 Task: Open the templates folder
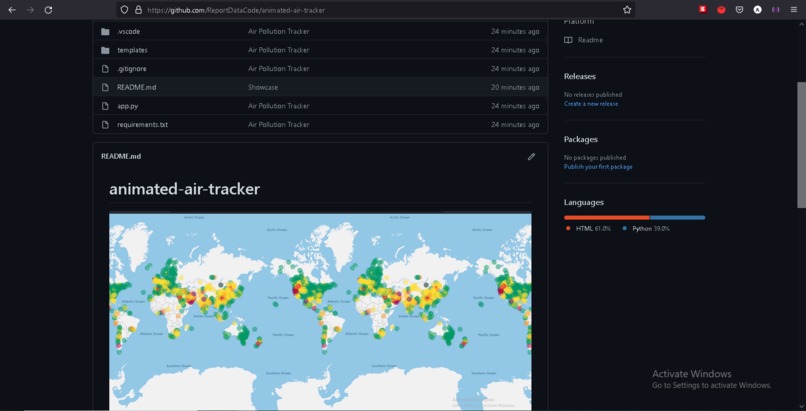[132, 50]
